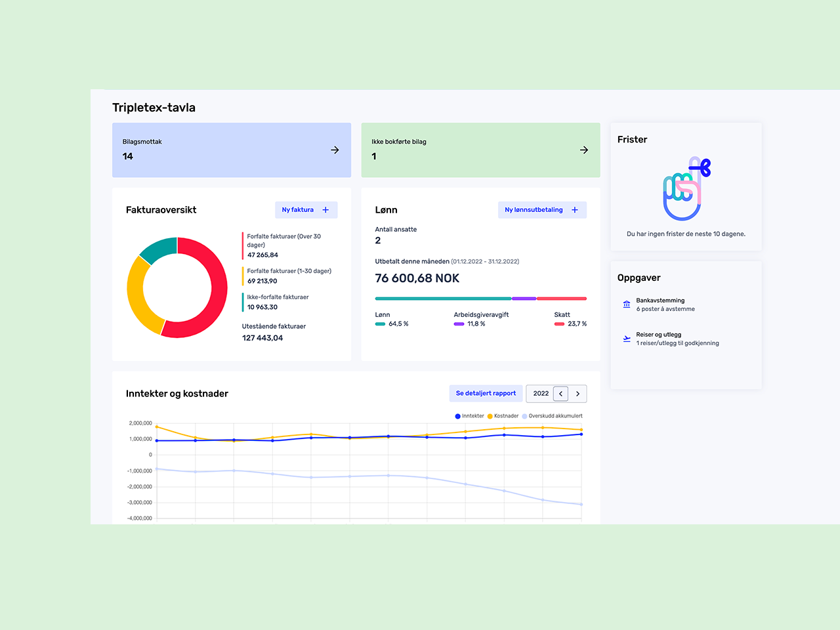Click the Lønn 64,5 % legend
The width and height of the screenshot is (840, 630).
pyautogui.click(x=392, y=320)
